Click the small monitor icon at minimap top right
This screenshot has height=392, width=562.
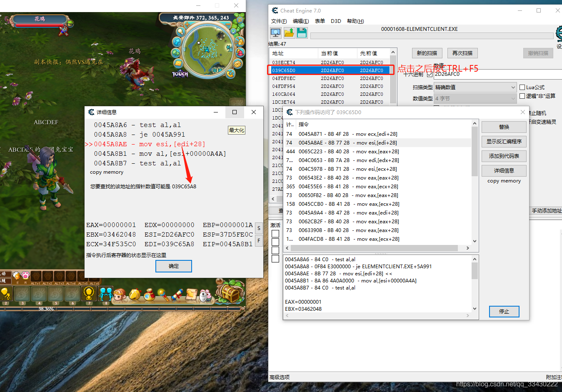coord(233,31)
